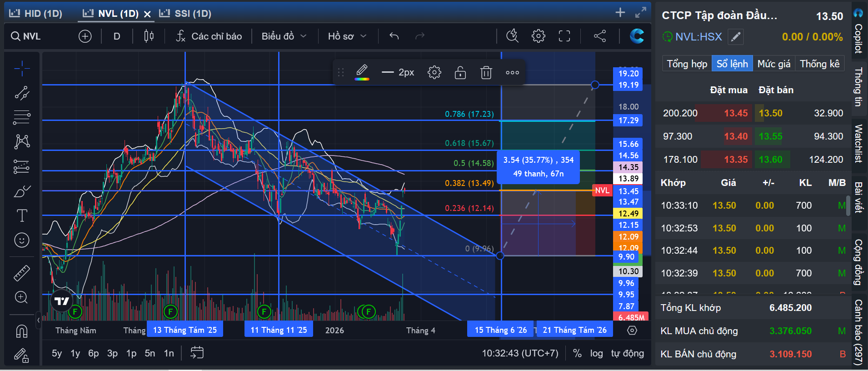Delete the selected drawing with trash icon
The width and height of the screenshot is (868, 371).
click(x=486, y=72)
